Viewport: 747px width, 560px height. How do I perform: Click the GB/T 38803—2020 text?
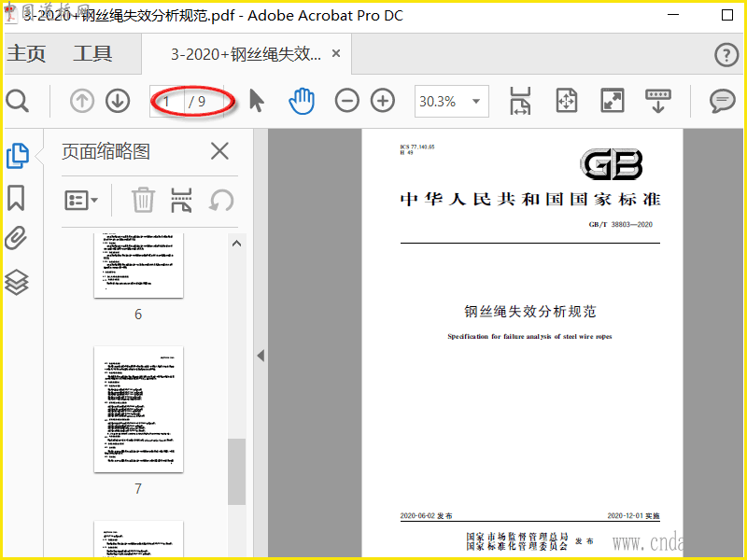620,224
